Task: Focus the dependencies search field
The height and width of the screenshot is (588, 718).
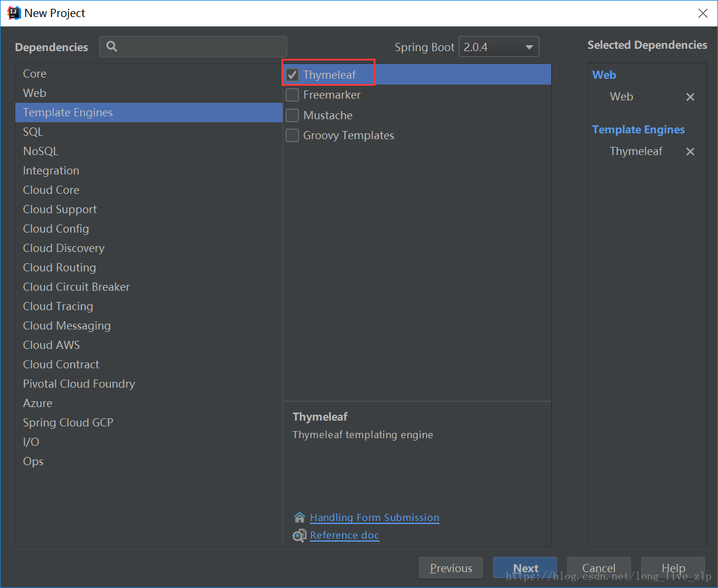Action: [x=193, y=46]
